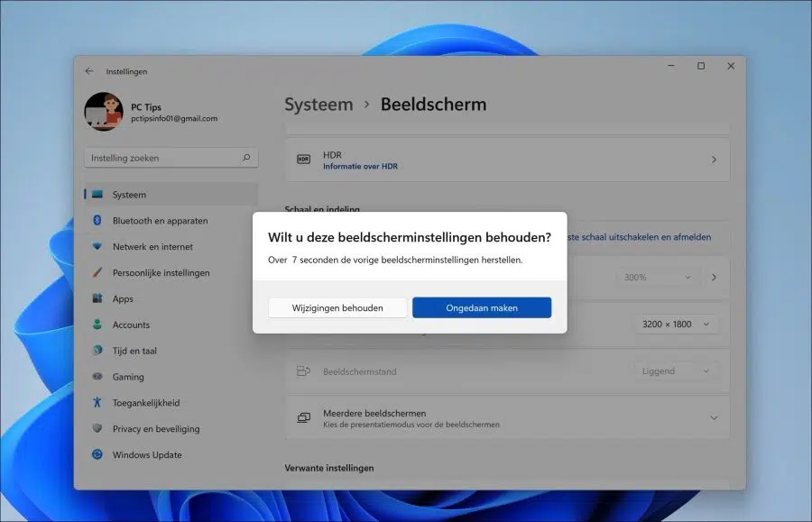Open Apps settings section
The width and height of the screenshot is (812, 522).
171,298
